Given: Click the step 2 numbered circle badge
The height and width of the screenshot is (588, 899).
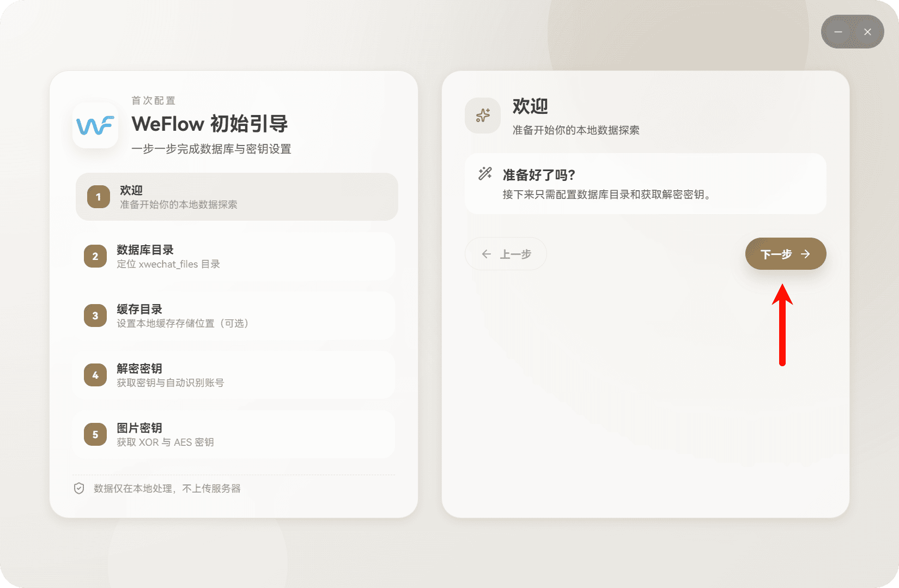Looking at the screenshot, I should point(95,256).
